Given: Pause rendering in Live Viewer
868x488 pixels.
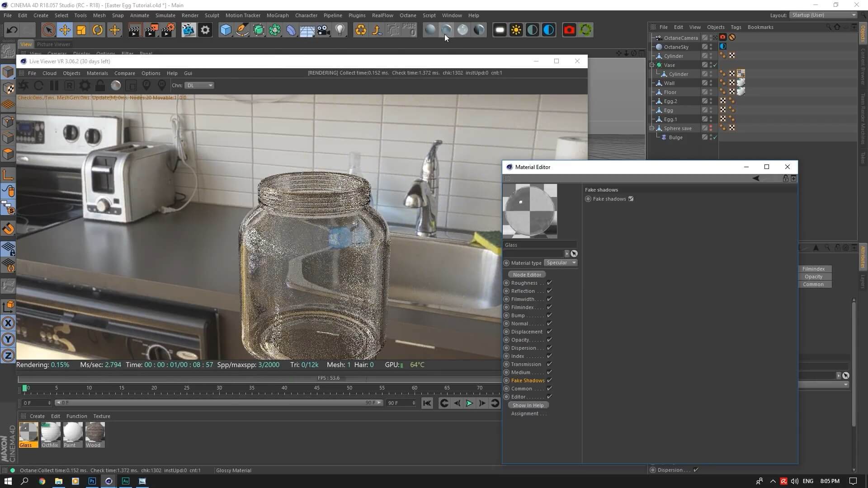Looking at the screenshot, I should [54, 85].
